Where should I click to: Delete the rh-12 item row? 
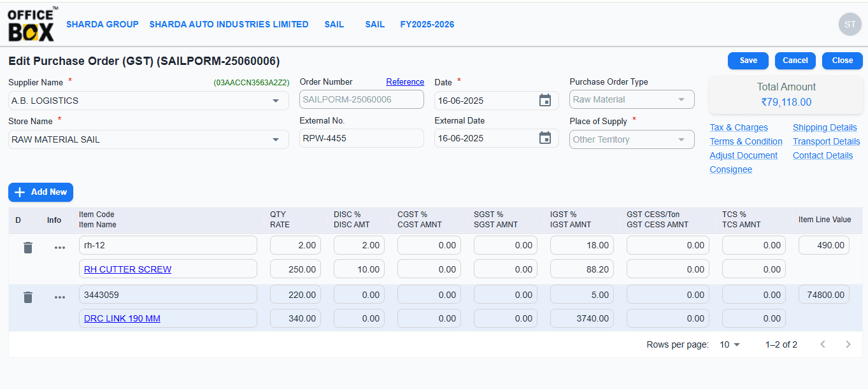coord(28,248)
